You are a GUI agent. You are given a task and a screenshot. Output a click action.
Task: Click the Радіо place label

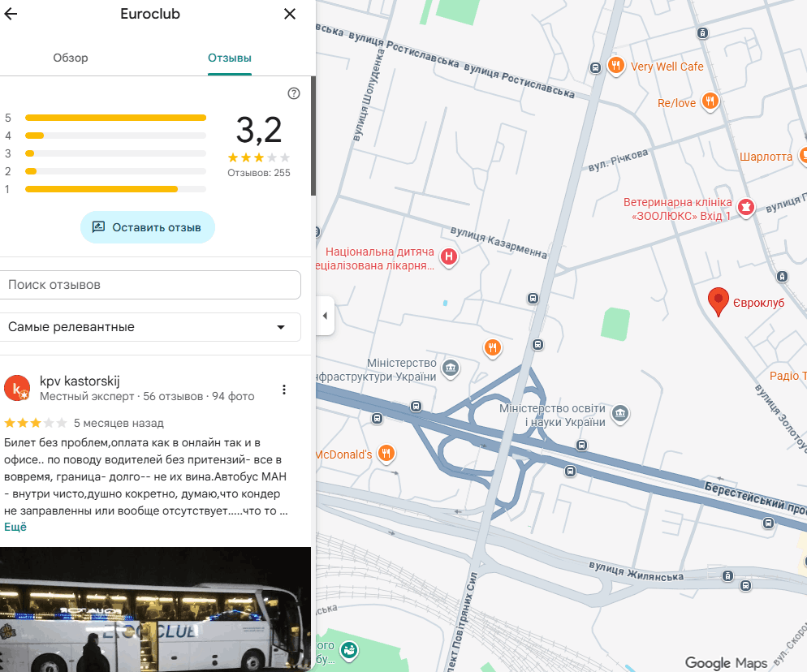click(788, 376)
